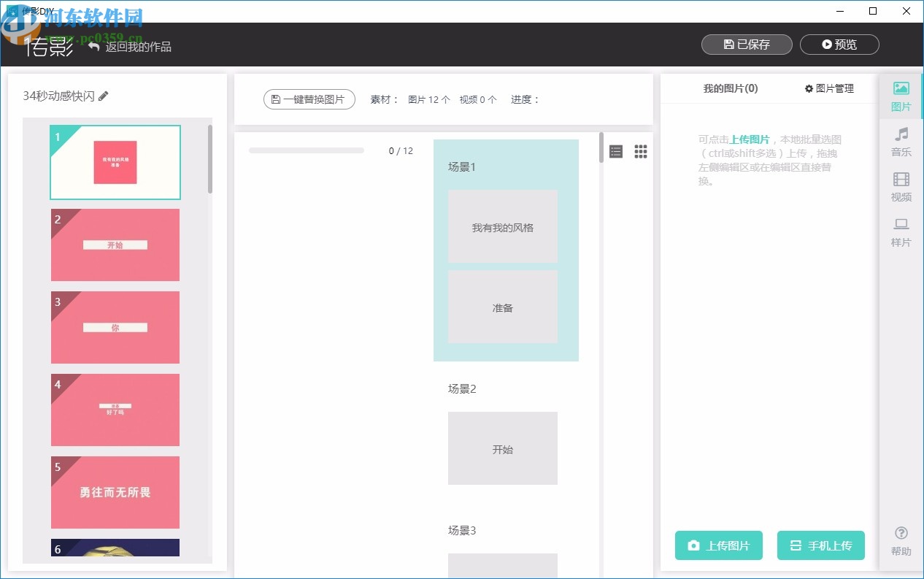Open 图片管理 picture management
The height and width of the screenshot is (579, 924).
click(829, 88)
